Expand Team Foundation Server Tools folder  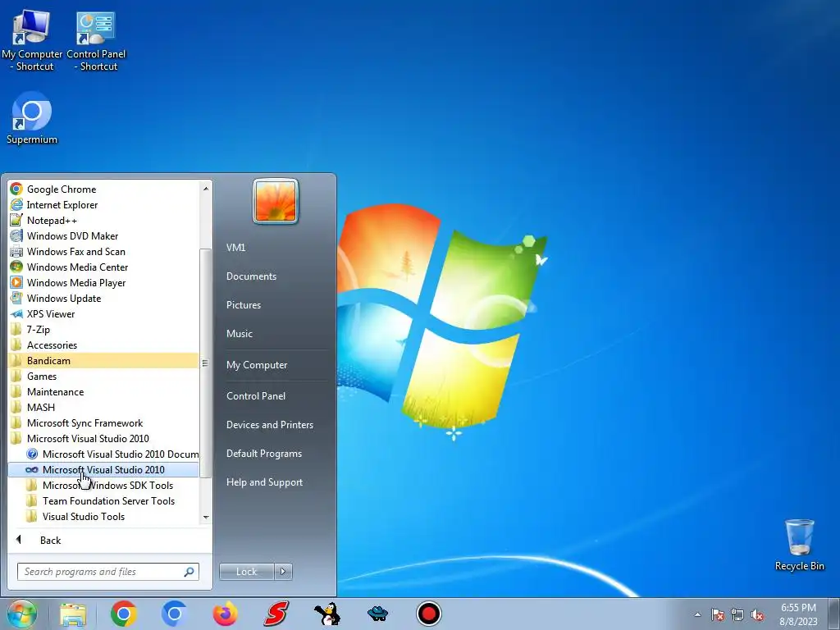coord(108,501)
